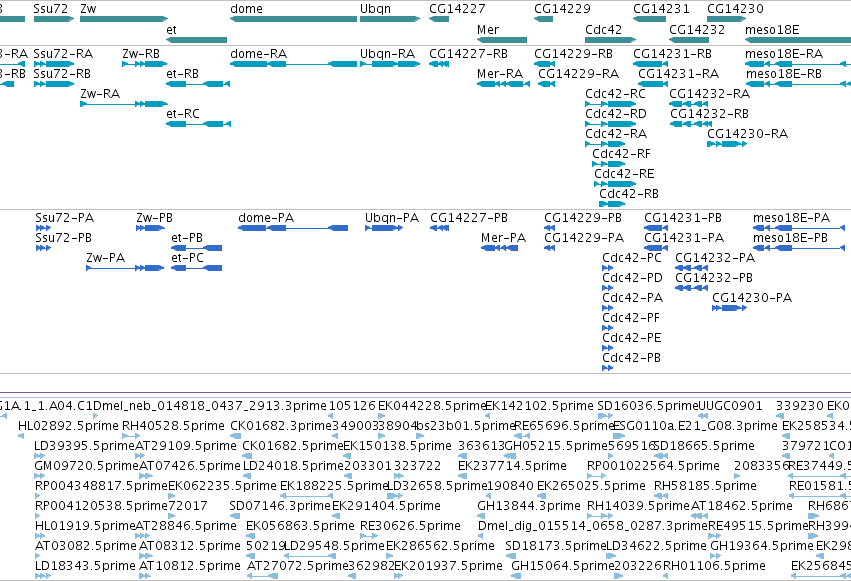Click protein meso18E-PB
The height and width of the screenshot is (581, 851).
pyautogui.click(x=799, y=248)
